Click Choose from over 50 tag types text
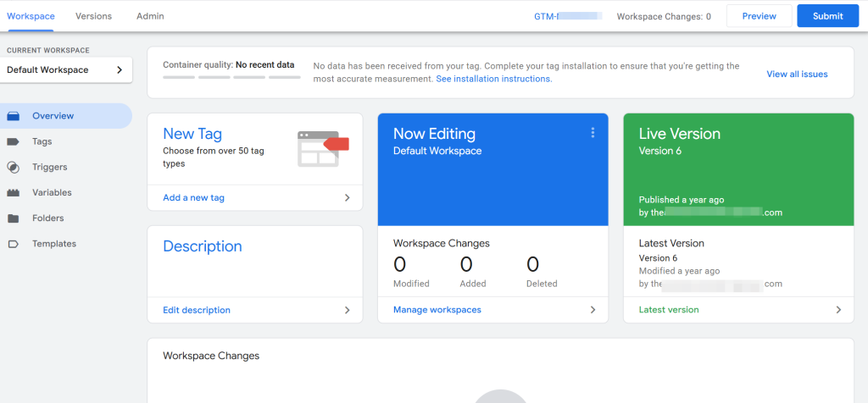The image size is (868, 403). 214,157
